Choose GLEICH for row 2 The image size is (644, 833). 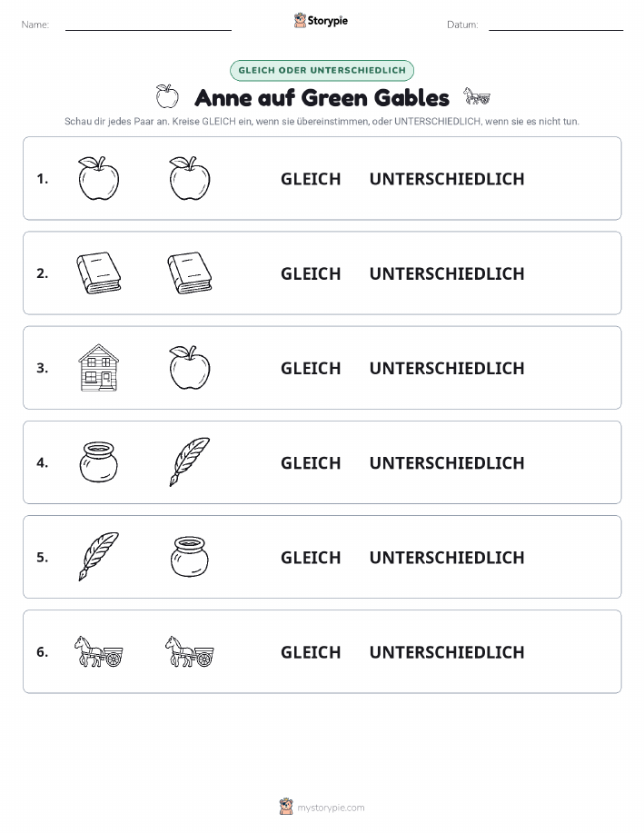coord(311,273)
